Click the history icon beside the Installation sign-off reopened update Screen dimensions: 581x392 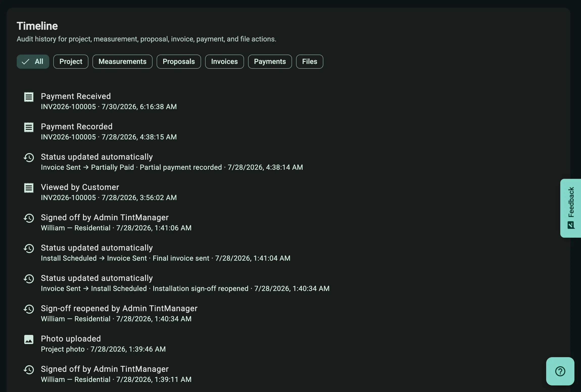tap(29, 279)
